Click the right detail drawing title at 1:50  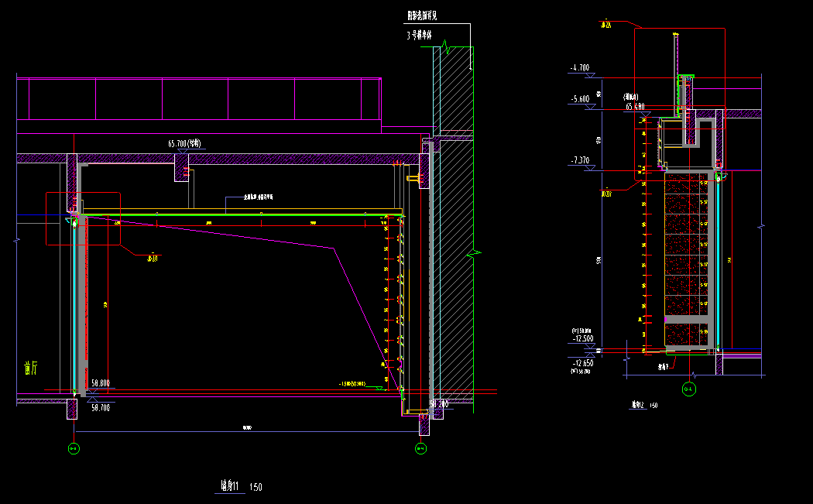point(644,405)
